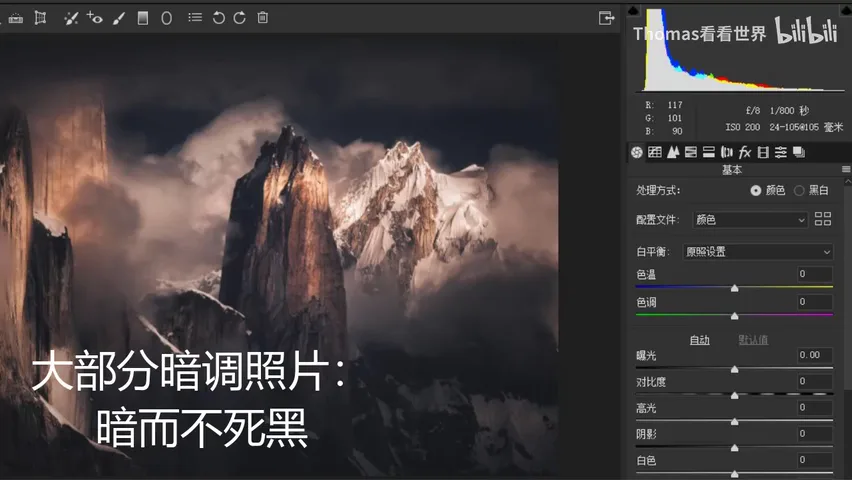Click the 色调 value field
Screen dimensions: 852x480
click(x=814, y=302)
